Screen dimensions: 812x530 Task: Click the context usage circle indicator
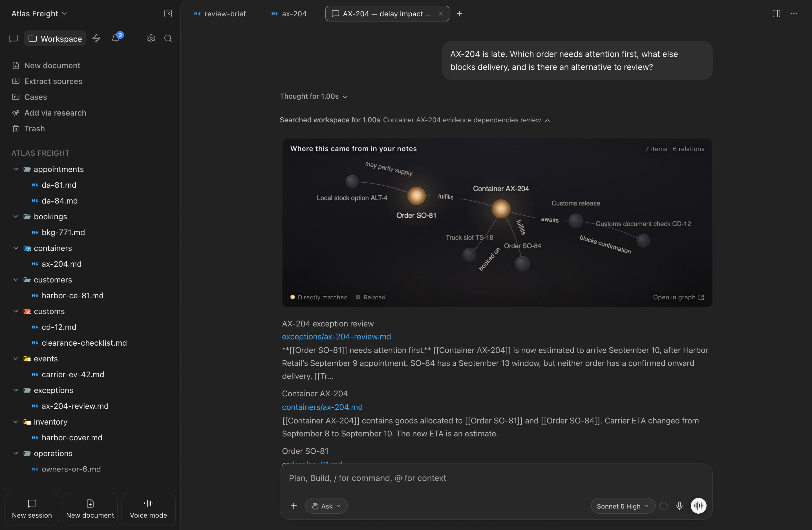[664, 506]
